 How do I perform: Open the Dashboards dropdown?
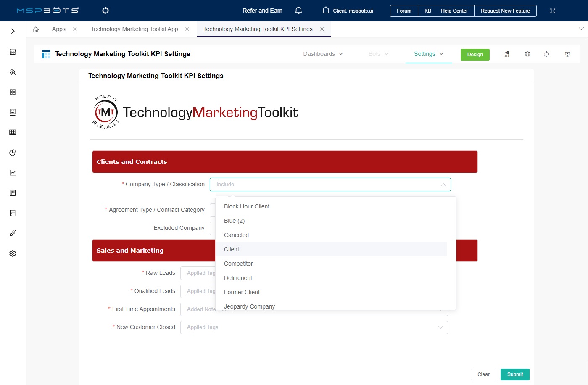(x=323, y=54)
